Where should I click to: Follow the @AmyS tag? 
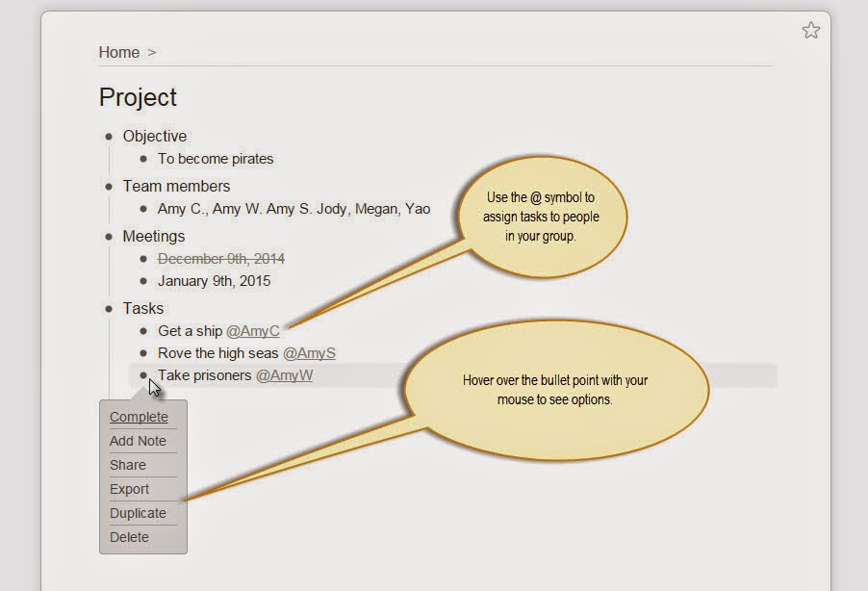pos(308,353)
